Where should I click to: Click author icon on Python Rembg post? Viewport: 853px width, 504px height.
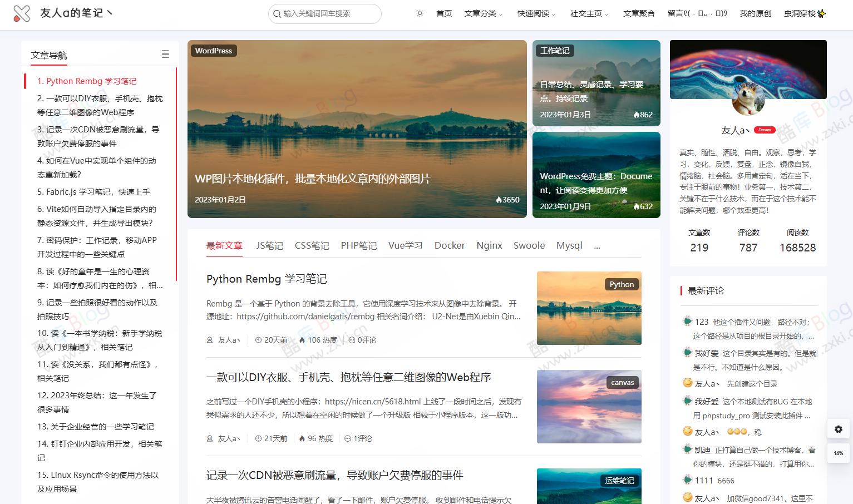pyautogui.click(x=210, y=340)
